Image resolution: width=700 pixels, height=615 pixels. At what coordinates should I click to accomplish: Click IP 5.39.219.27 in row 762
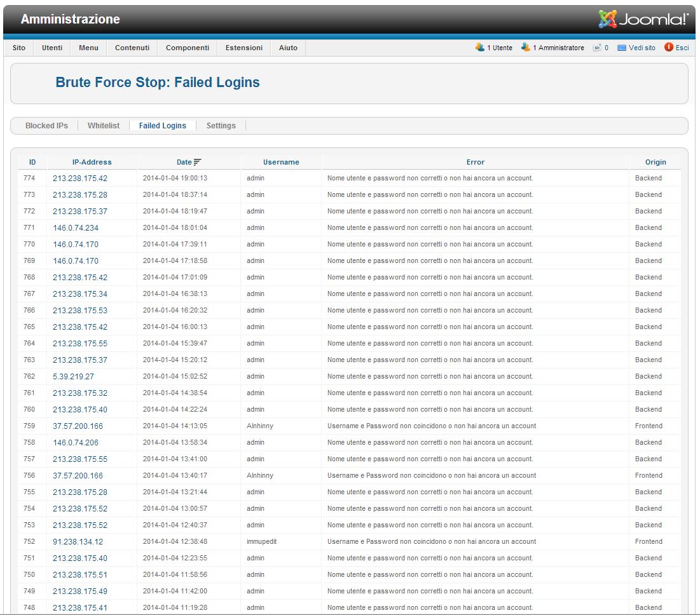(x=73, y=376)
